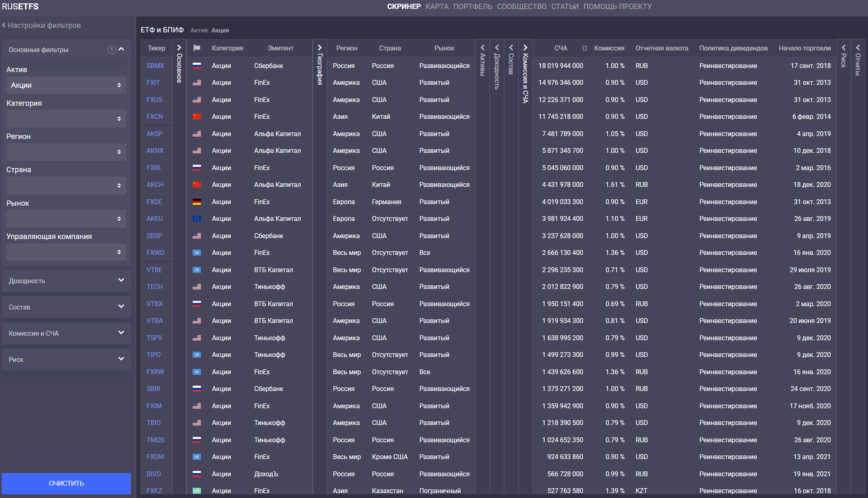Click the FXCN row China flag
Image resolution: width=868 pixels, height=498 pixels.
pyautogui.click(x=197, y=117)
